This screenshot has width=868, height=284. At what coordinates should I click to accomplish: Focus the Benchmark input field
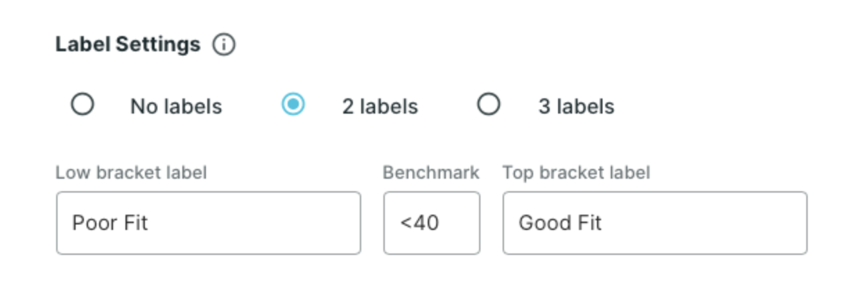432,223
